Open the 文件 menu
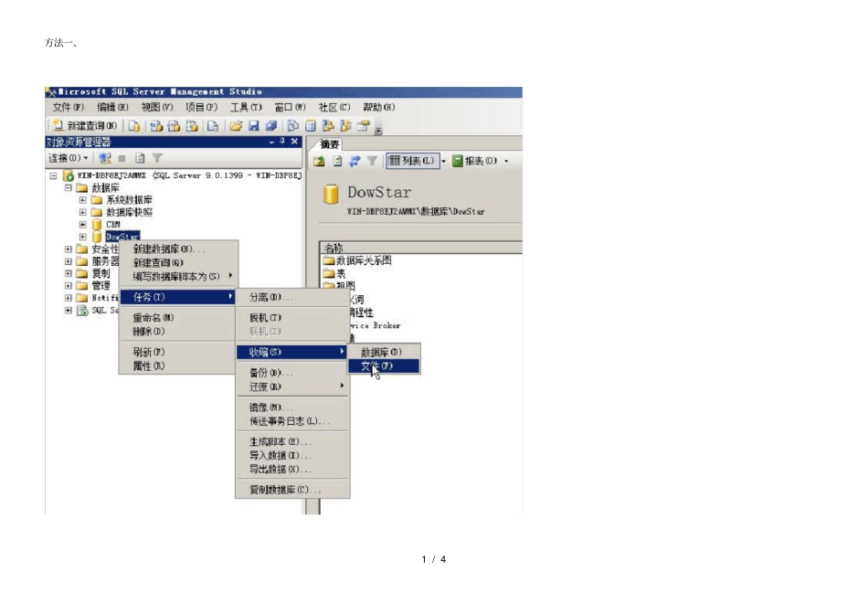The image size is (868, 614). point(69,108)
